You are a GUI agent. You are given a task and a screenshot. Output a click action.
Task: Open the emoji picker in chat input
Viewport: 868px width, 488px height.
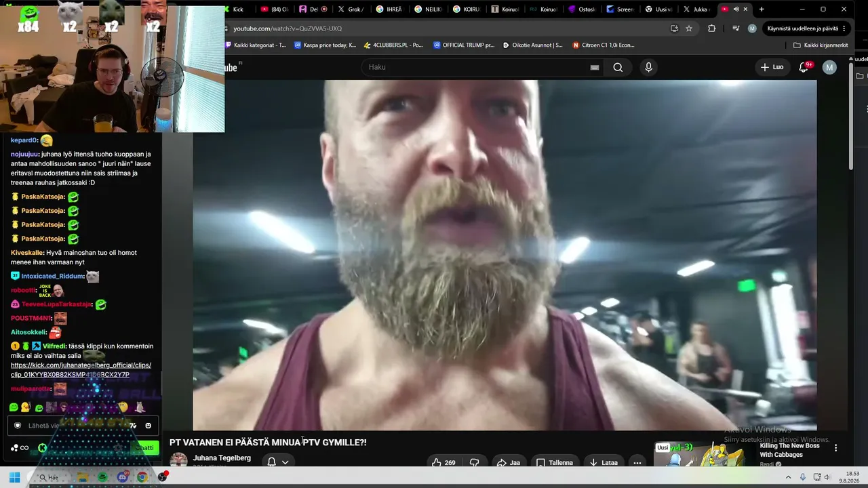tap(148, 426)
